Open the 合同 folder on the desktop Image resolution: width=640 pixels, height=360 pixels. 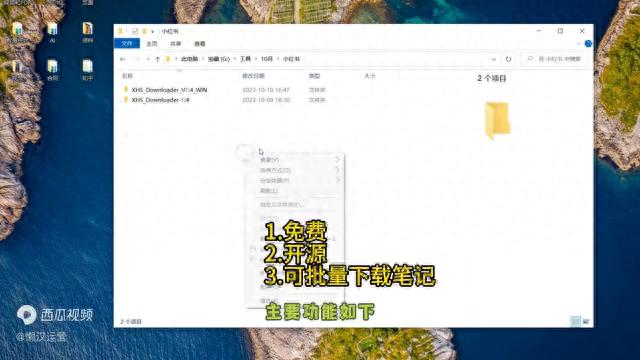[x=52, y=69]
